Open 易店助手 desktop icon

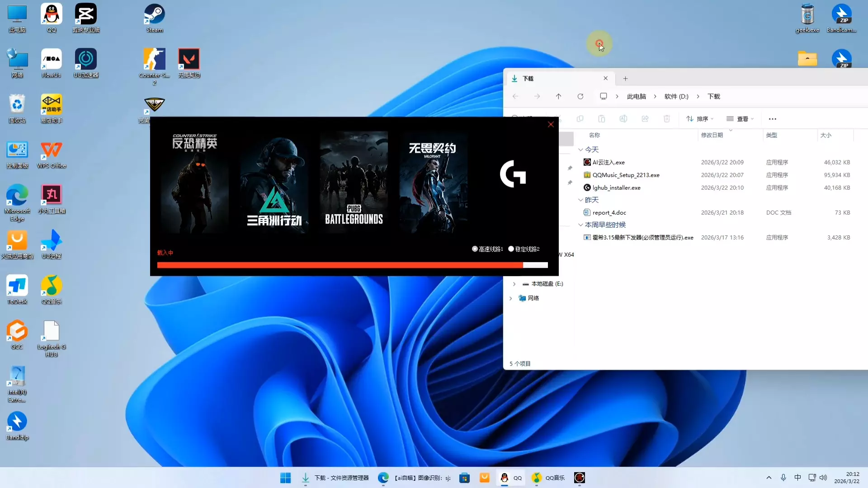coord(52,108)
